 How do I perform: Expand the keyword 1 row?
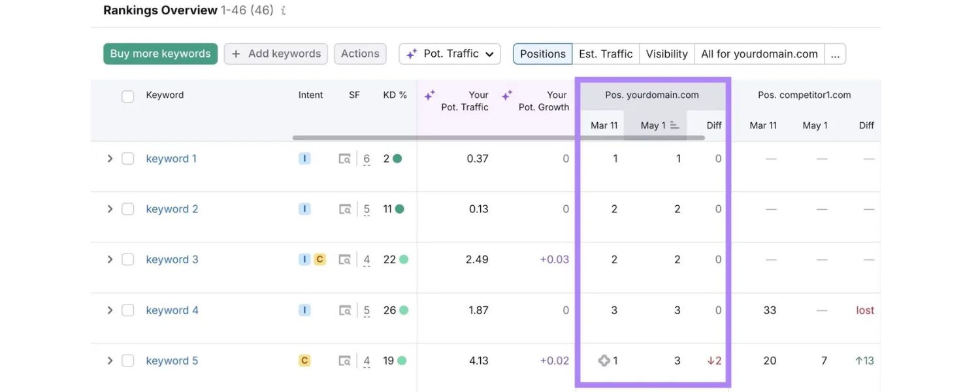click(x=110, y=159)
